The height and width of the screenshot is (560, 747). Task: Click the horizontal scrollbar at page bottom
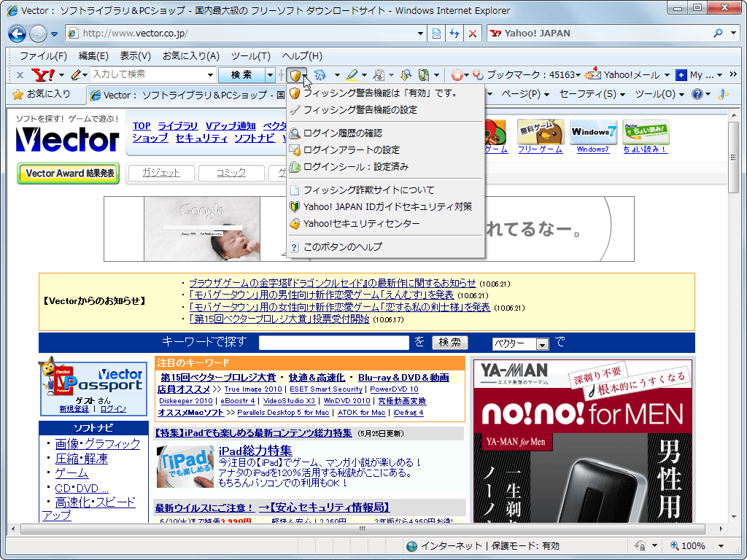pyautogui.click(x=363, y=529)
